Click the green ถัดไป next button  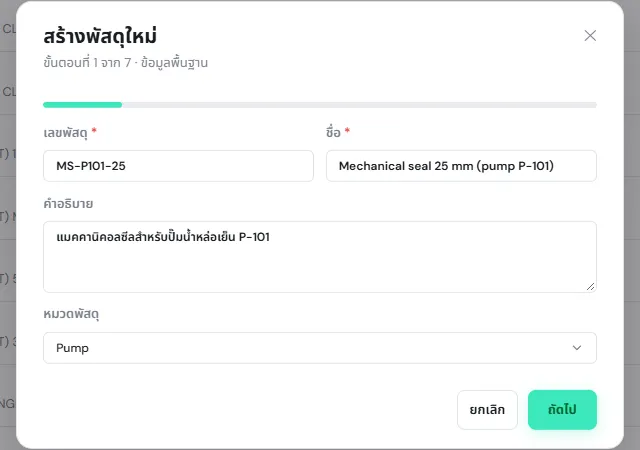coord(562,410)
